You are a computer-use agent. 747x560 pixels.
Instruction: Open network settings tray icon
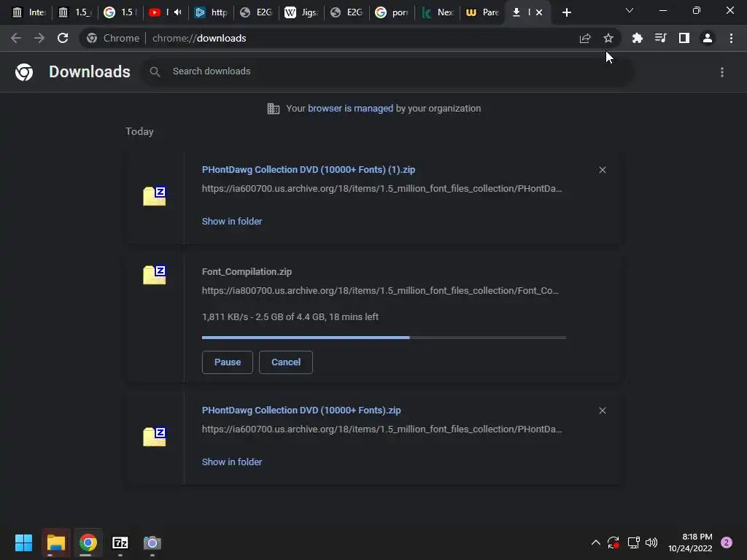634,542
